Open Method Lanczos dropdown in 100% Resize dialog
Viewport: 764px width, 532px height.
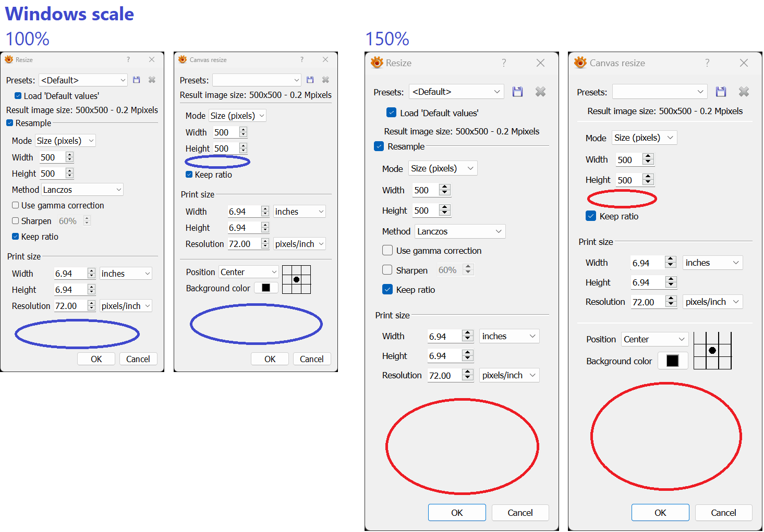coord(82,190)
